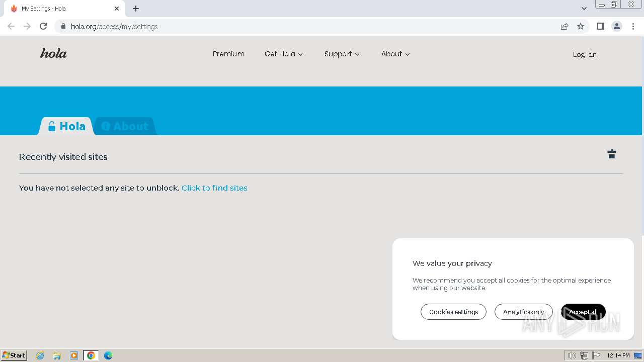This screenshot has height=362, width=644.
Task: Close the My Settings - Hola tab
Action: tap(117, 9)
